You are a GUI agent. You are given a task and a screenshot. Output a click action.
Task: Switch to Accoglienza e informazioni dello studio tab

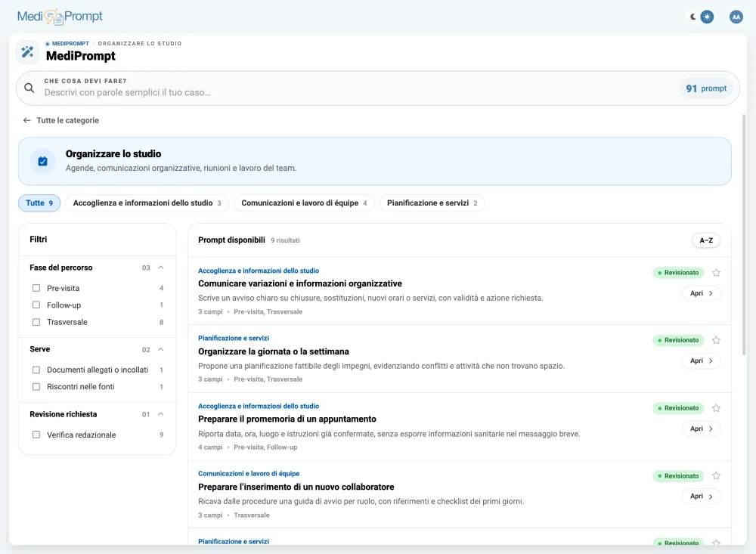[147, 203]
